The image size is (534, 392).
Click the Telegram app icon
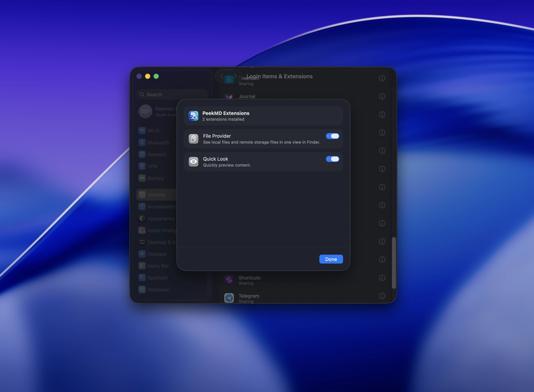pyautogui.click(x=229, y=298)
